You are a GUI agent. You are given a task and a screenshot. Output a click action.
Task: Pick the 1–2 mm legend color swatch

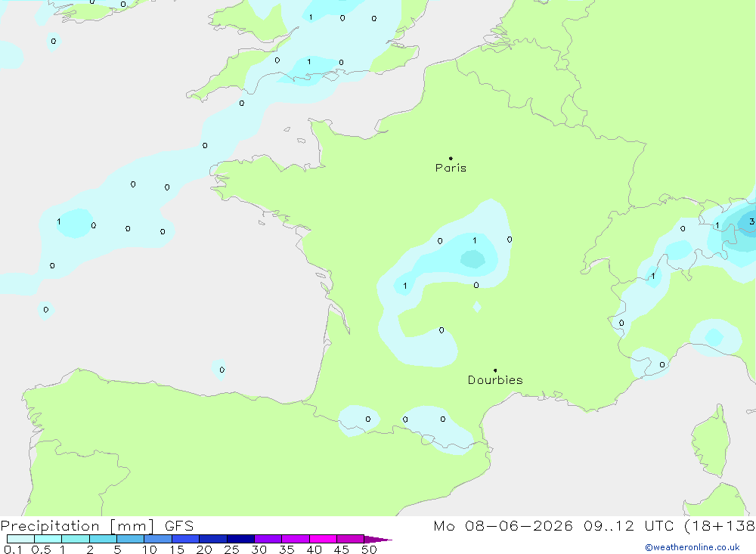76,539
